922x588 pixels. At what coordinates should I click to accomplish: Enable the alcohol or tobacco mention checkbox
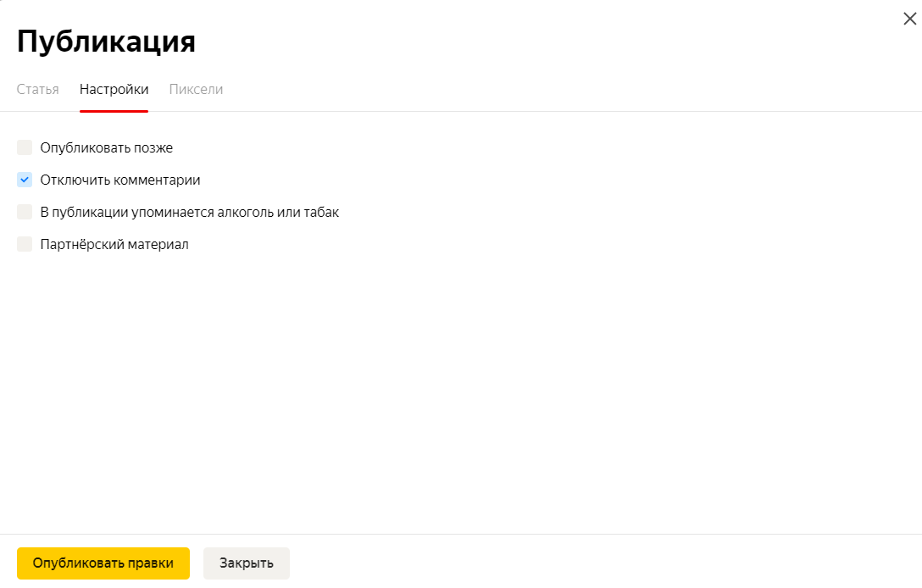click(25, 212)
